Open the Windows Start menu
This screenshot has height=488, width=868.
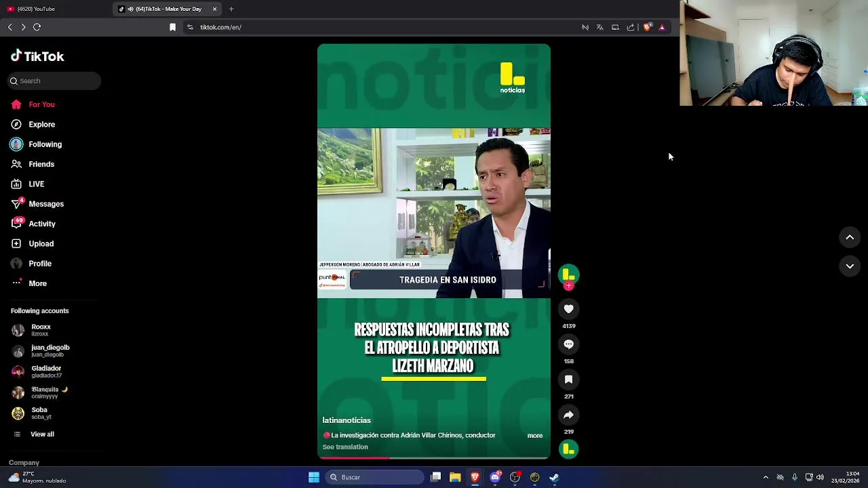point(314,477)
